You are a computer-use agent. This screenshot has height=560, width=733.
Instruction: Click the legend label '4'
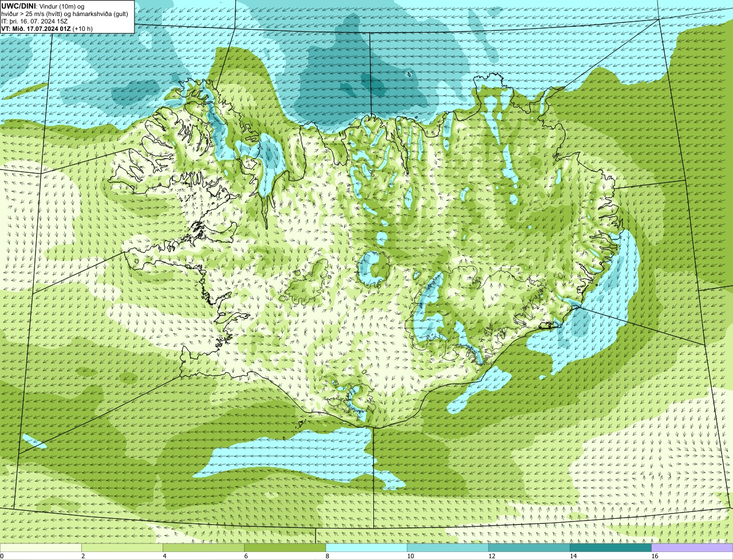(165, 556)
